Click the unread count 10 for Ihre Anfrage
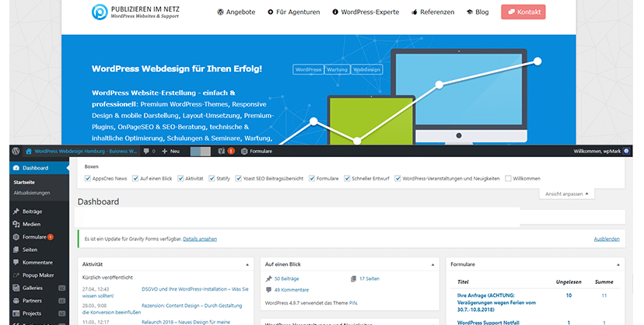644x325 pixels. point(569,295)
